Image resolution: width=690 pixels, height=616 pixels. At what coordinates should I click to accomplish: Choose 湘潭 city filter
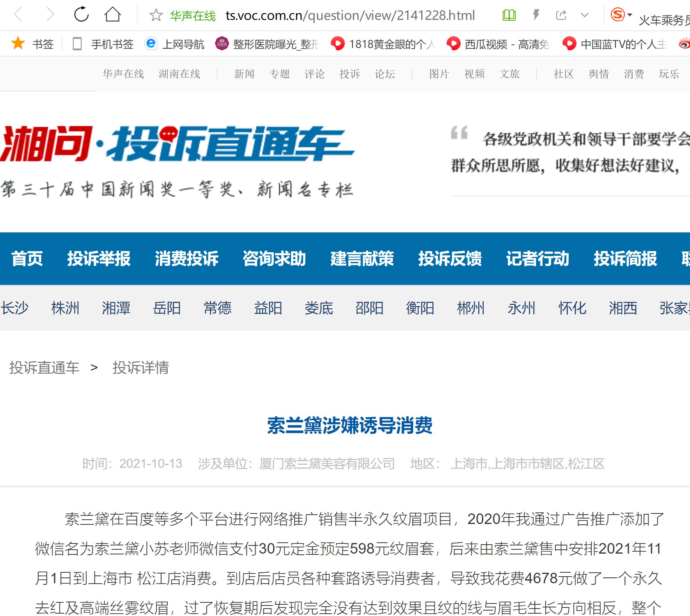click(116, 308)
